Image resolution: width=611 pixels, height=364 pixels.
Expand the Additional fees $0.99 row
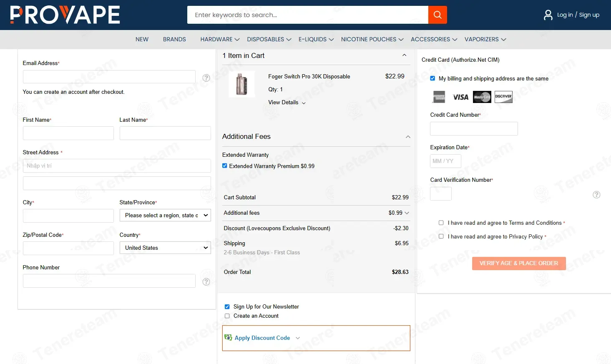pyautogui.click(x=407, y=213)
